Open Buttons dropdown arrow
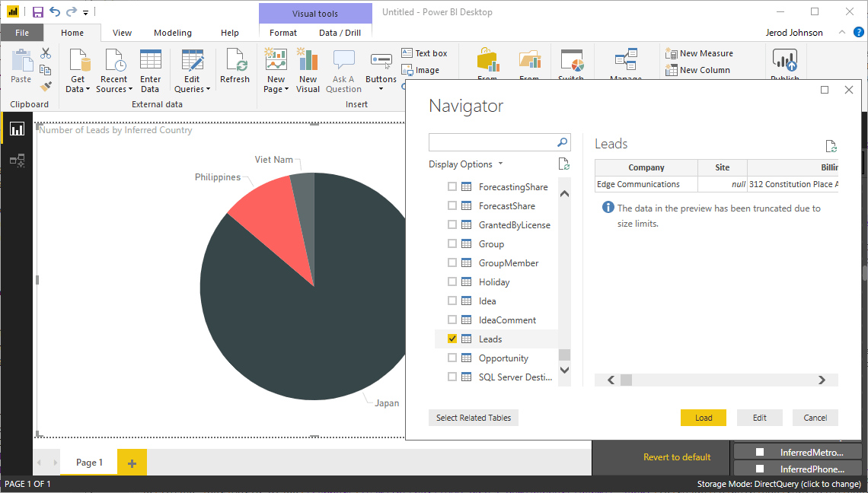This screenshot has width=868, height=493. (x=381, y=89)
